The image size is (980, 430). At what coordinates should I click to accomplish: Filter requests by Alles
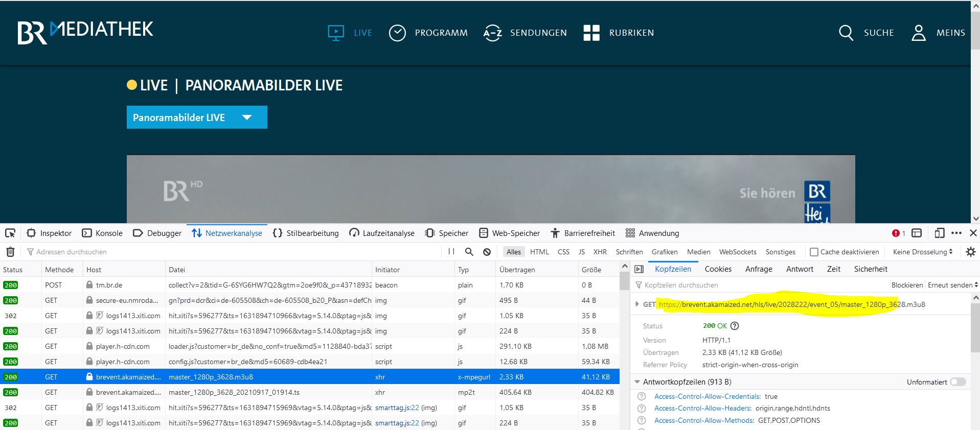(x=513, y=252)
